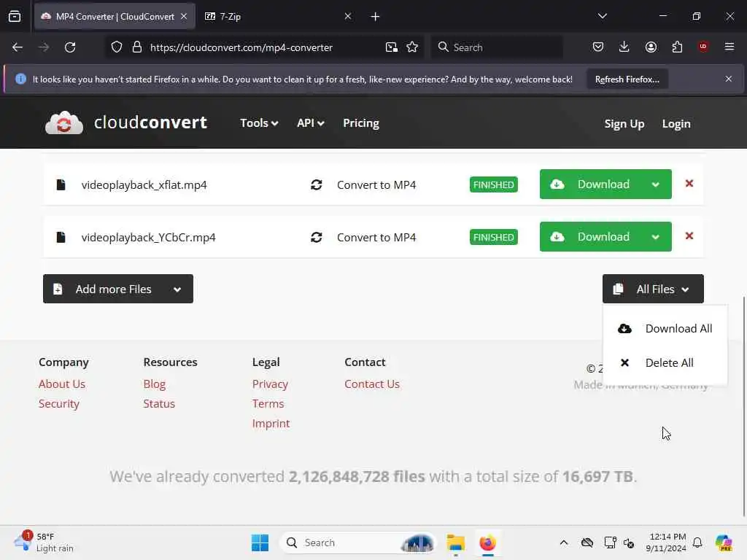Open the Terms link
This screenshot has width=747, height=560.
(x=268, y=404)
